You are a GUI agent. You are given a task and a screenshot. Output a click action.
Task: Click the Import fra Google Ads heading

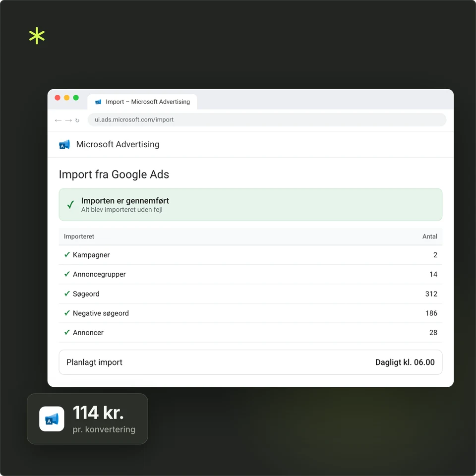click(114, 174)
